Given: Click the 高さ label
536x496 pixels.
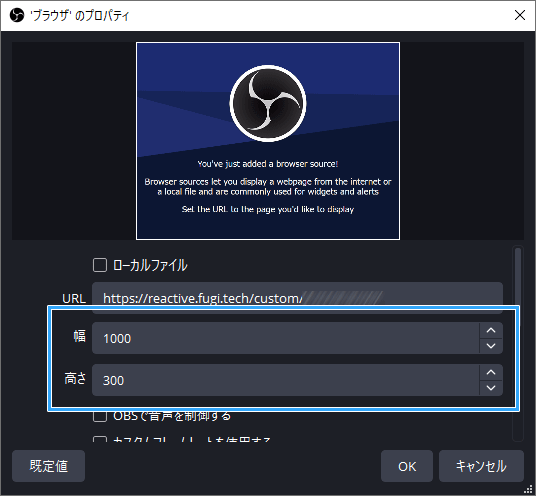Looking at the screenshot, I should (x=75, y=378).
